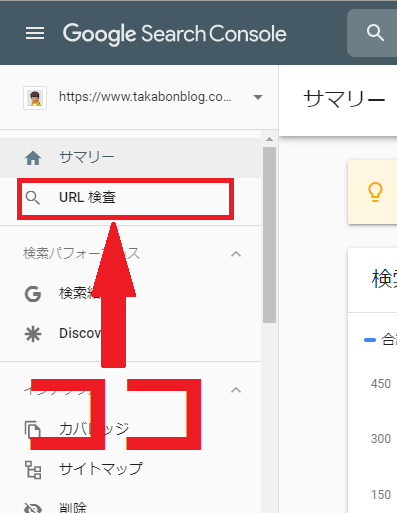Click the サマリー page heading
Viewport: 397px width, 513px height.
pyautogui.click(x=345, y=100)
